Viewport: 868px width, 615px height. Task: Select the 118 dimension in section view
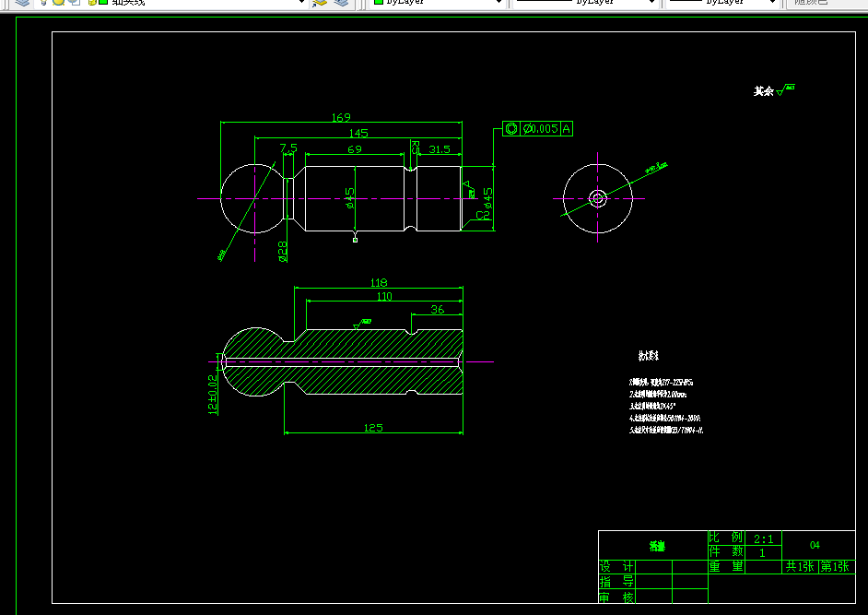pos(379,282)
